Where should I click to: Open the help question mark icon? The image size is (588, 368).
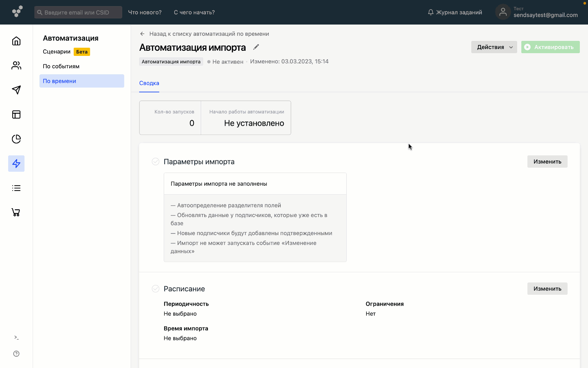pyautogui.click(x=16, y=354)
